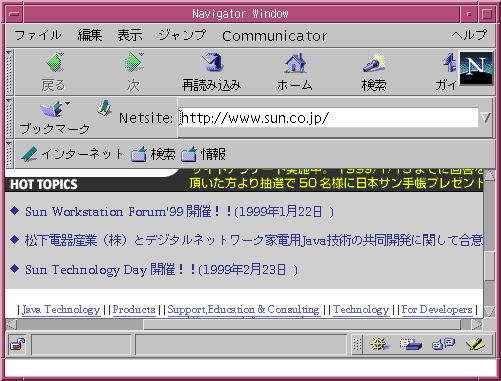Click the vertical scrollbar up arrow
This screenshot has width=501, height=381.
[489, 175]
